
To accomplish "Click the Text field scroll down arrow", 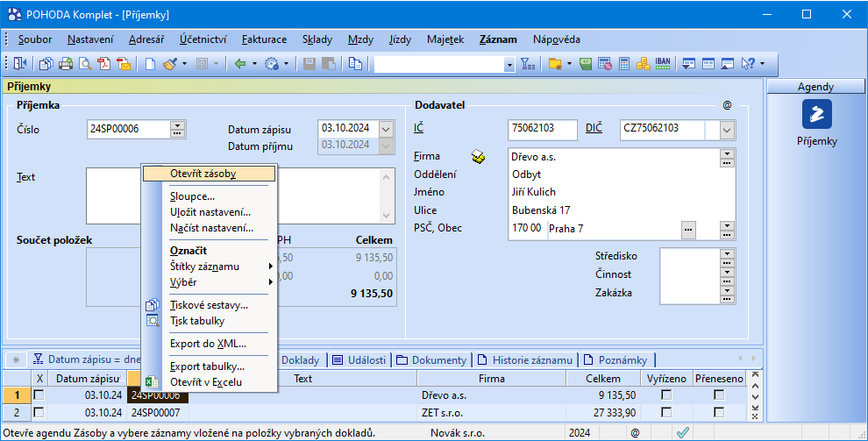I will [x=387, y=216].
